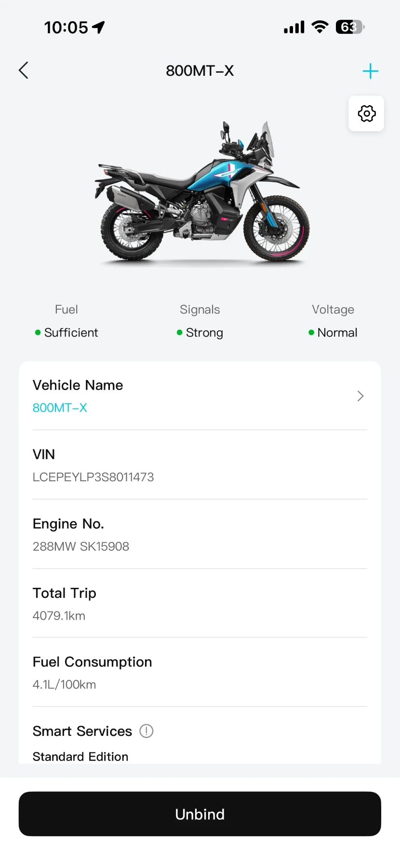400x868 pixels.
Task: Tap the Wi-Fi icon in status bar
Action: pyautogui.click(x=320, y=27)
